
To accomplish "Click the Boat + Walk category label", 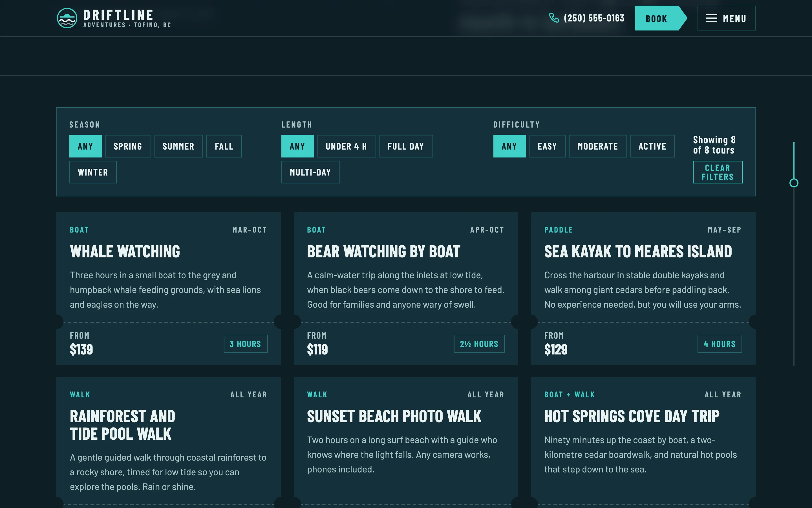I will click(570, 395).
